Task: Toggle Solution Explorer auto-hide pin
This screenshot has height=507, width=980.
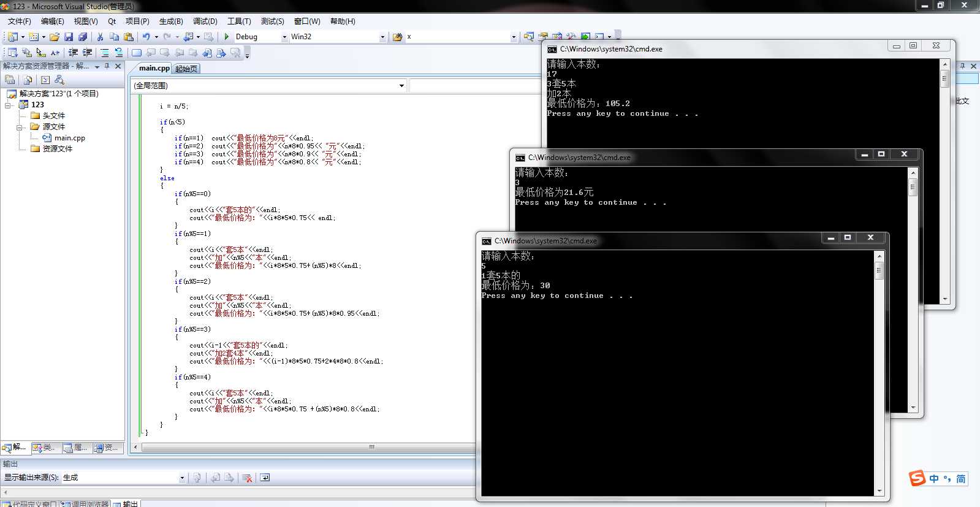Action: tap(107, 66)
